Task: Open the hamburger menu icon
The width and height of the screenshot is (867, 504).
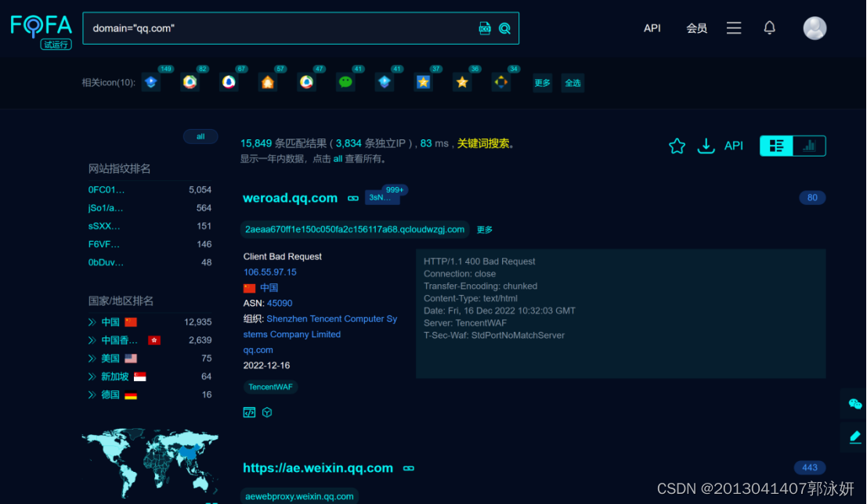Action: click(x=734, y=28)
